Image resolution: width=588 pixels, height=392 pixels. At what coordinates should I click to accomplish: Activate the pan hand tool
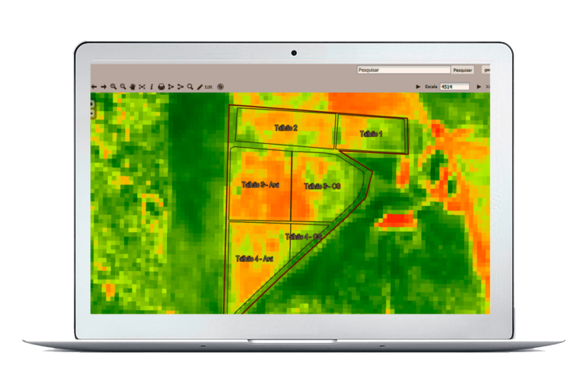[x=132, y=87]
